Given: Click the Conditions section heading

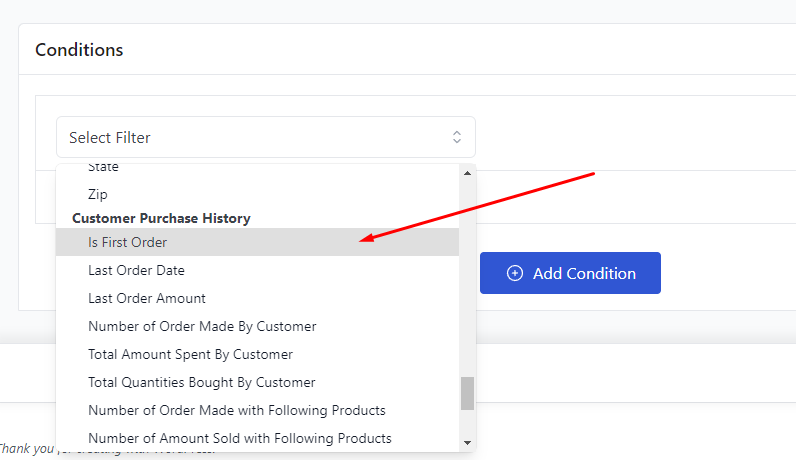Looking at the screenshot, I should [79, 50].
